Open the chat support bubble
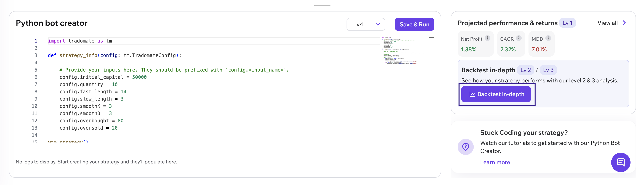The height and width of the screenshot is (185, 644). pos(621,162)
